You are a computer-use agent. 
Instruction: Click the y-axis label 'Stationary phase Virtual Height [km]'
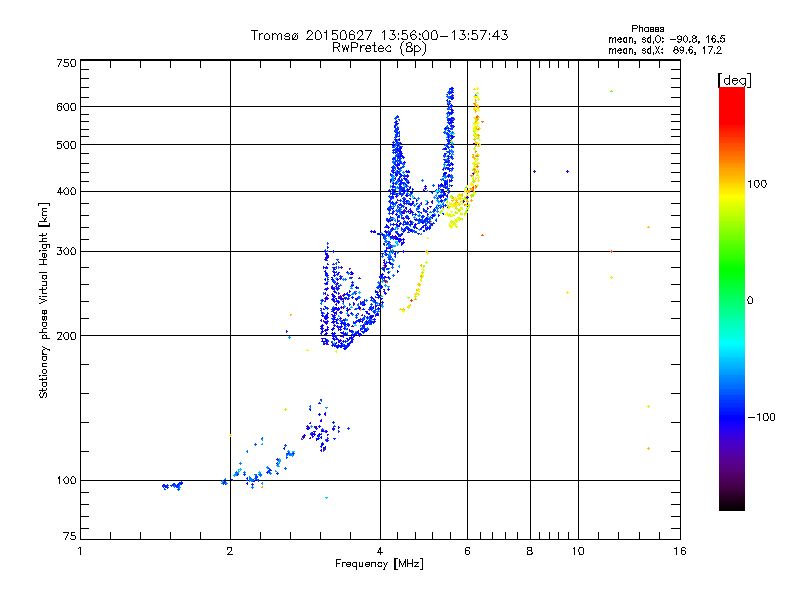tap(44, 300)
